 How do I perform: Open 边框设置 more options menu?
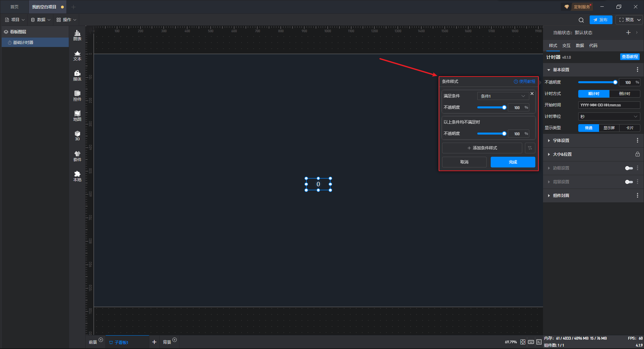click(x=637, y=168)
